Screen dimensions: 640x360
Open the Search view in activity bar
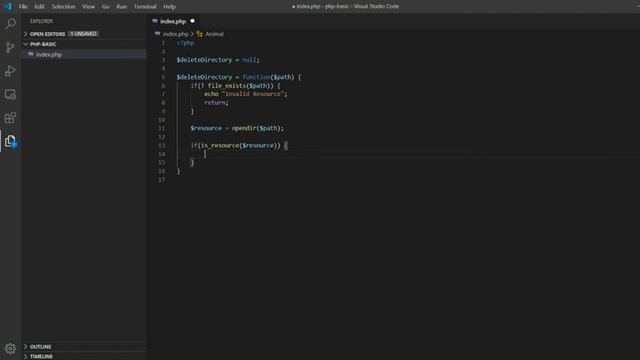pos(11,24)
